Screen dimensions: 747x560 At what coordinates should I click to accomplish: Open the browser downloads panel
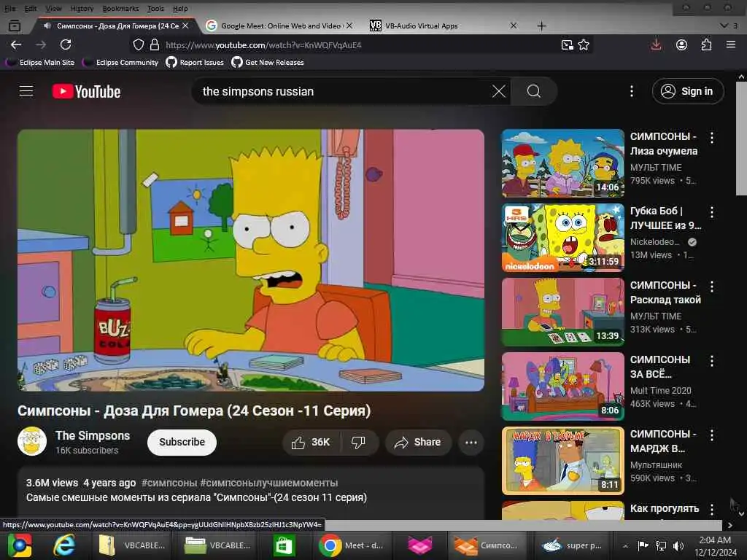coord(656,44)
